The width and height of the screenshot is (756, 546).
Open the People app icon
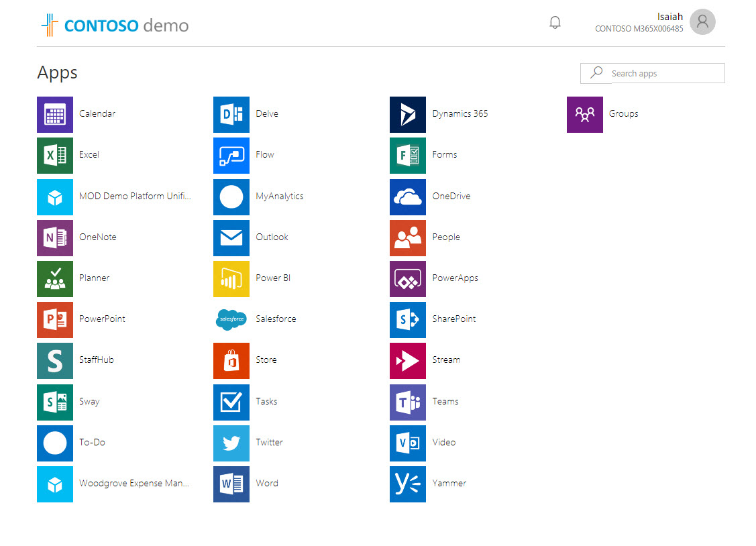[x=408, y=238]
